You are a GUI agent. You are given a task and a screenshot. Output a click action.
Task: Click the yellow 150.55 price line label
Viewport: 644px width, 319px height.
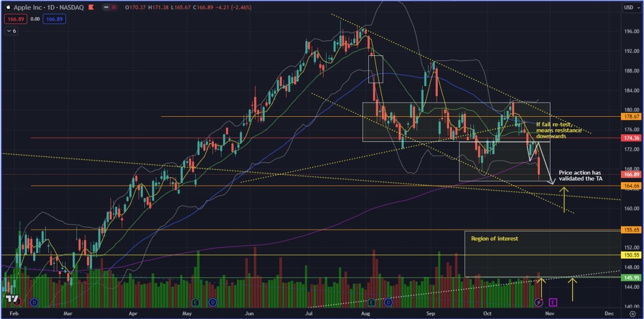[632, 255]
